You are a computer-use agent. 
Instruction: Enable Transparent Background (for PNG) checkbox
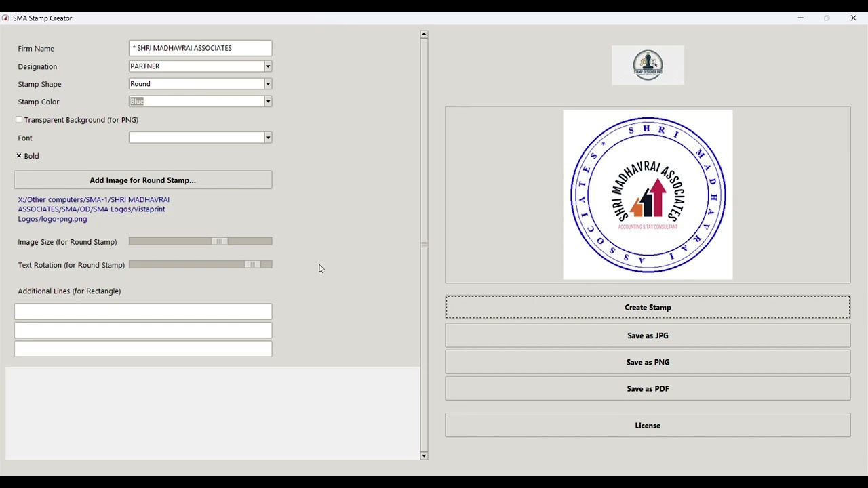(19, 120)
